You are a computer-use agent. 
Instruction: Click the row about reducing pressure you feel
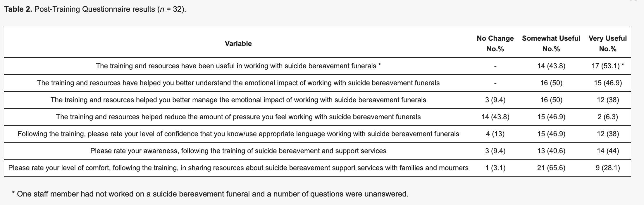317,117
